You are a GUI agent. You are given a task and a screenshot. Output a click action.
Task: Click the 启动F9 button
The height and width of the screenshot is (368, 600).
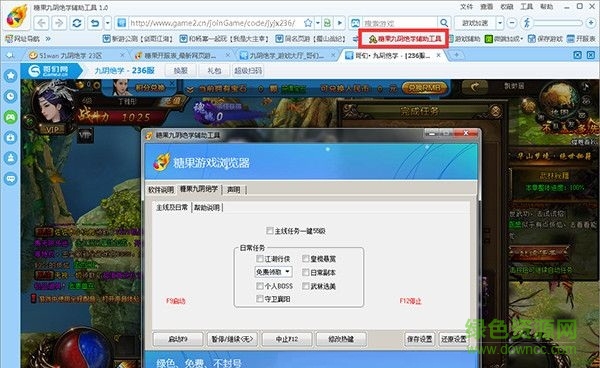[178, 339]
